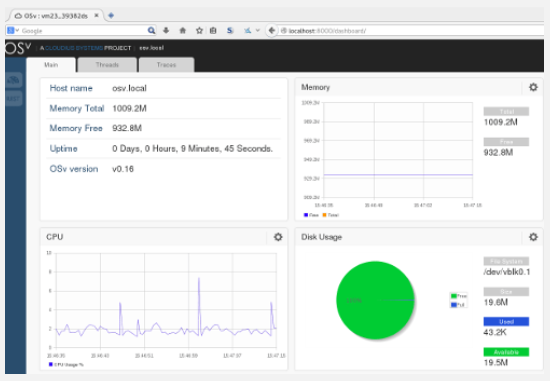Click the browser back arrow button
Viewport: 550px width, 381px height.
point(271,31)
